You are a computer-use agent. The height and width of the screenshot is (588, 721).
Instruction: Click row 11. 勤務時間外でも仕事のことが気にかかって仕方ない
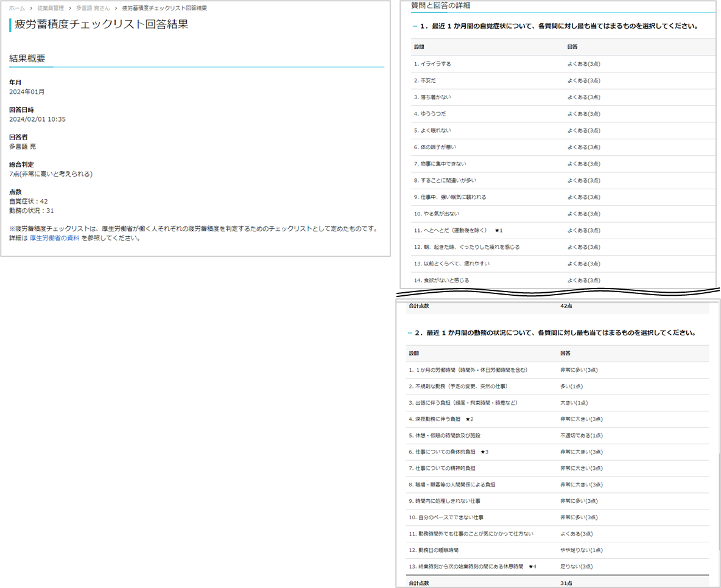click(x=557, y=534)
